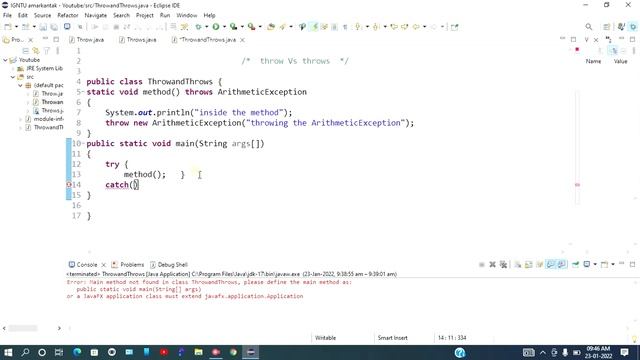Click the Save All toolbar icon
This screenshot has height=360, width=640.
pos(54,27)
